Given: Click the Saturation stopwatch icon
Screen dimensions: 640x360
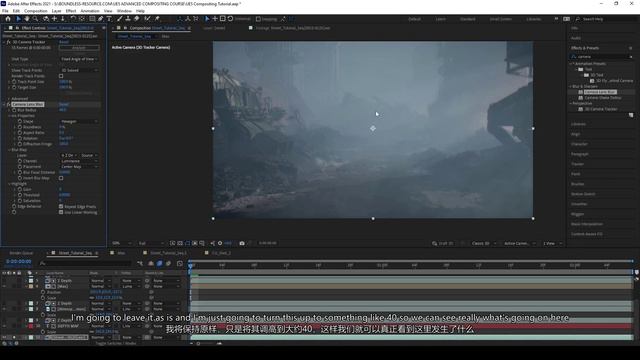Looking at the screenshot, I should tap(20, 201).
